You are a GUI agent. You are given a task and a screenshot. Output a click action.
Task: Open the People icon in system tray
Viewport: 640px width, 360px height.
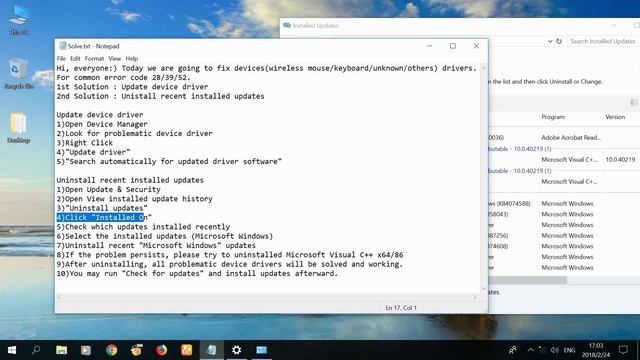pyautogui.click(x=513, y=350)
